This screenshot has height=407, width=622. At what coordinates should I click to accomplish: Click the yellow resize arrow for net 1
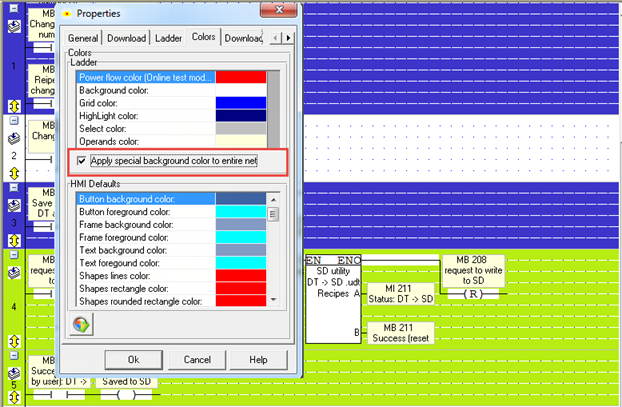point(14,105)
